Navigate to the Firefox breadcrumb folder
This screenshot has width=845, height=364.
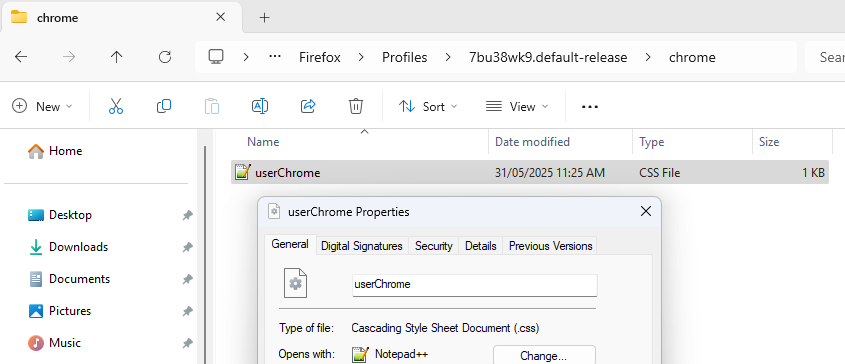tap(320, 57)
